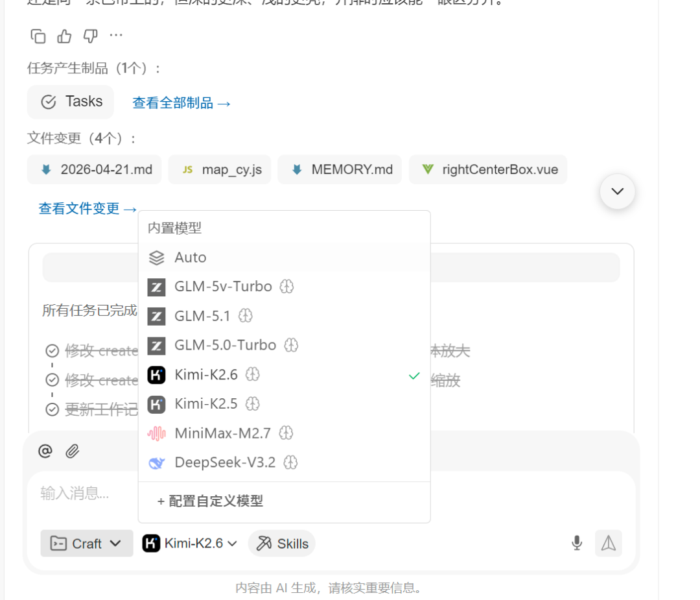The image size is (700, 600).
Task: Give a thumbs up to the response
Action: coord(64,36)
